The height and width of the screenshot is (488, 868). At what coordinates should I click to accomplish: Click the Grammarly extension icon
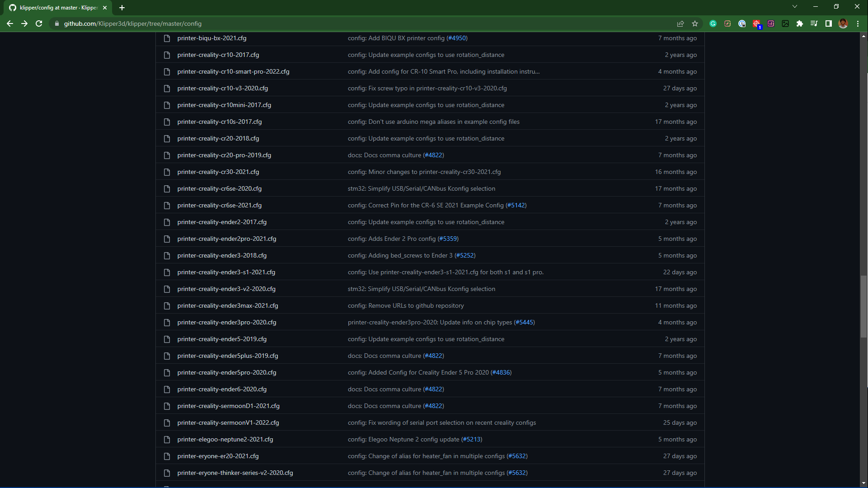coord(713,23)
